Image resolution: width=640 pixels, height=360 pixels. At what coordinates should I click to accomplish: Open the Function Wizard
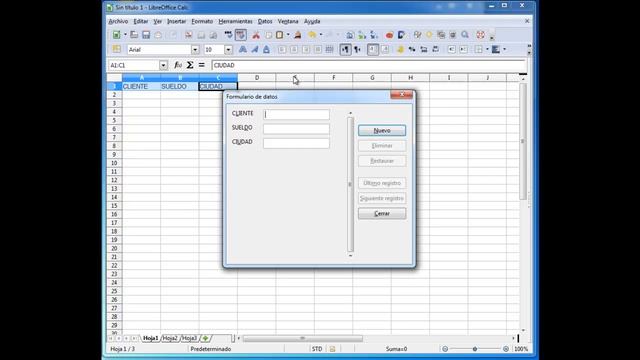pyautogui.click(x=178, y=65)
